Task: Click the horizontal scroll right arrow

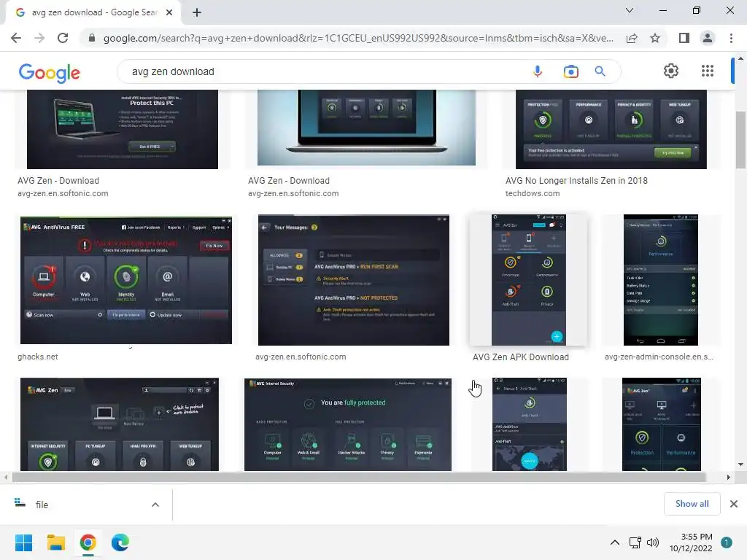Action: coord(728,477)
